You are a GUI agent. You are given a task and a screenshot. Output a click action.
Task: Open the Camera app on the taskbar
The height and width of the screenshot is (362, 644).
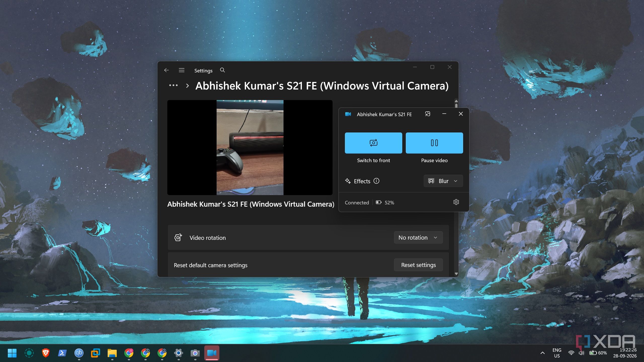coord(195,353)
